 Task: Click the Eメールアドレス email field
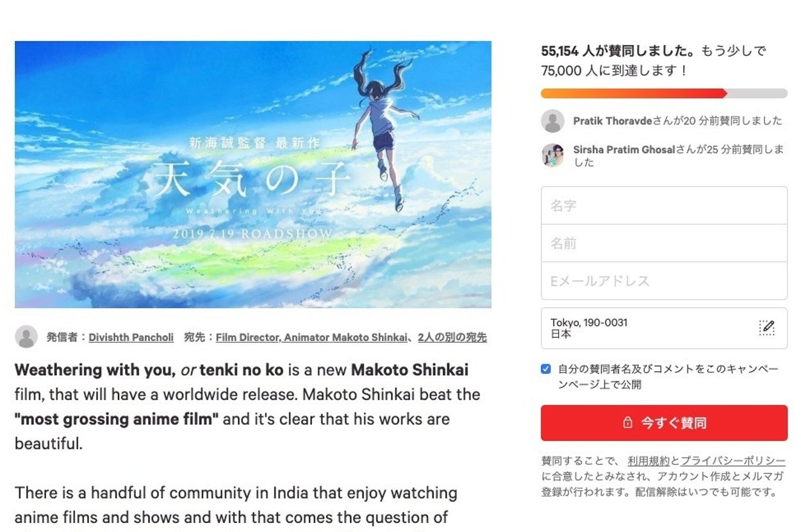point(664,281)
